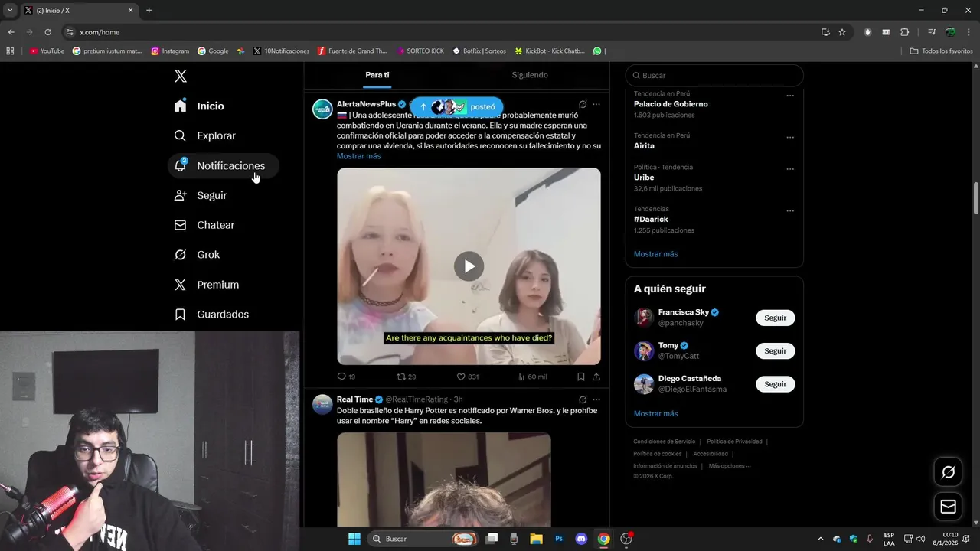Open the Palacio de Gobierno trend

point(671,104)
